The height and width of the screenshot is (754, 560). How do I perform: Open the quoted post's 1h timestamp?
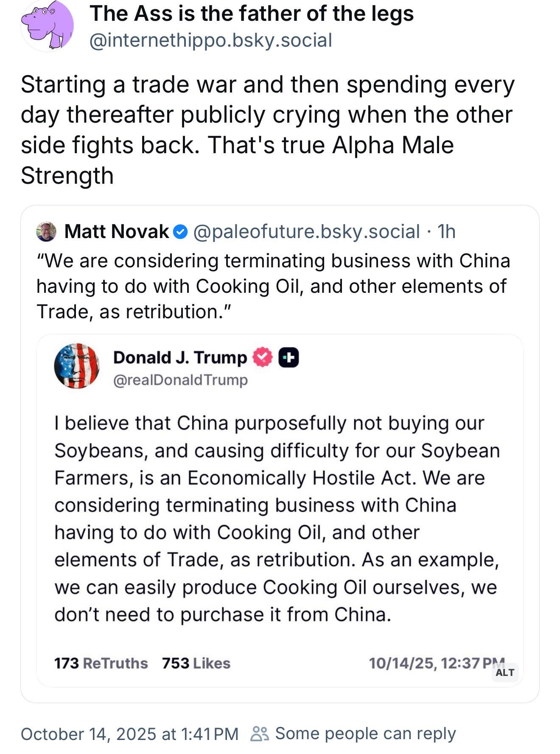tap(446, 232)
